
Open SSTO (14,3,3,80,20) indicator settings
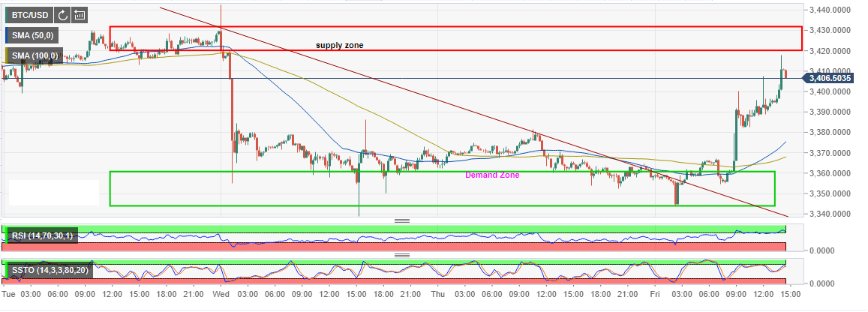click(53, 268)
